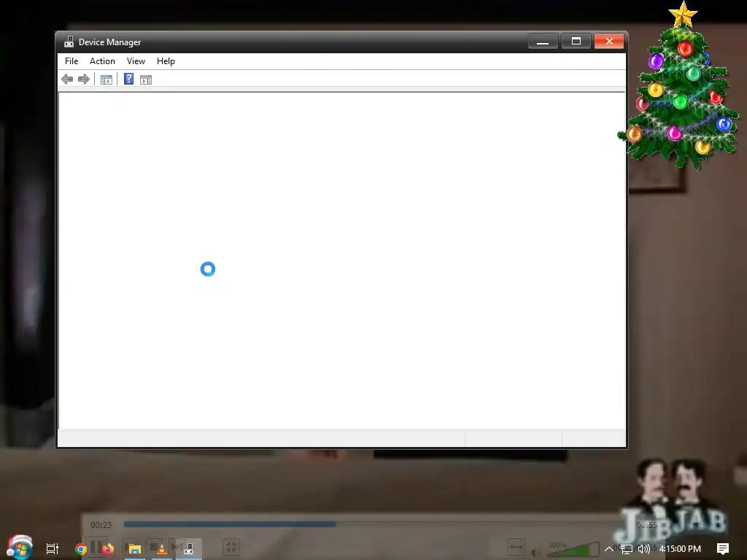Show hidden system tray icons
The height and width of the screenshot is (560, 747).
tap(609, 549)
